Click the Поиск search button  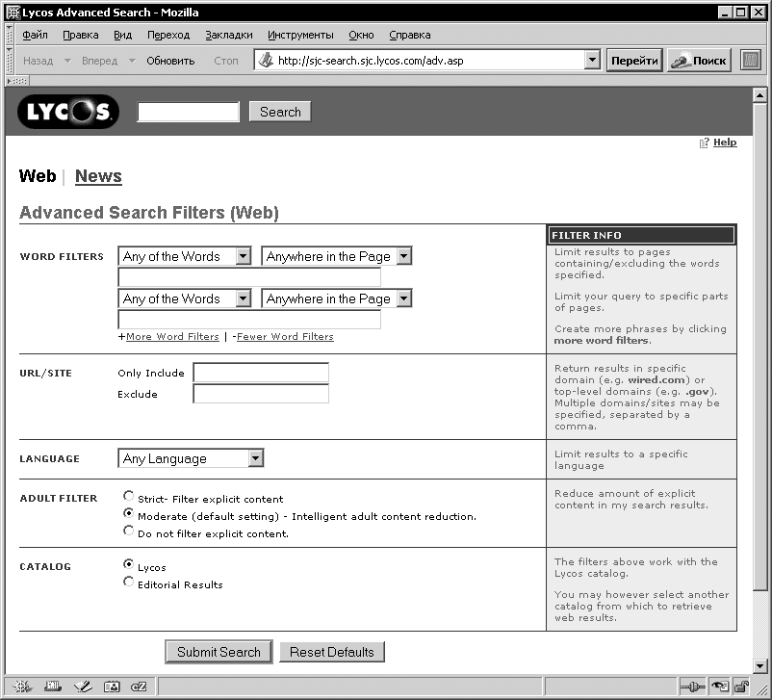699,61
